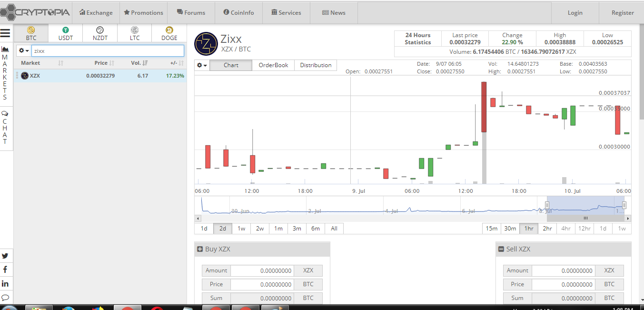Image resolution: width=644 pixels, height=310 pixels.
Task: Open the Forums menu
Action: click(x=191, y=13)
